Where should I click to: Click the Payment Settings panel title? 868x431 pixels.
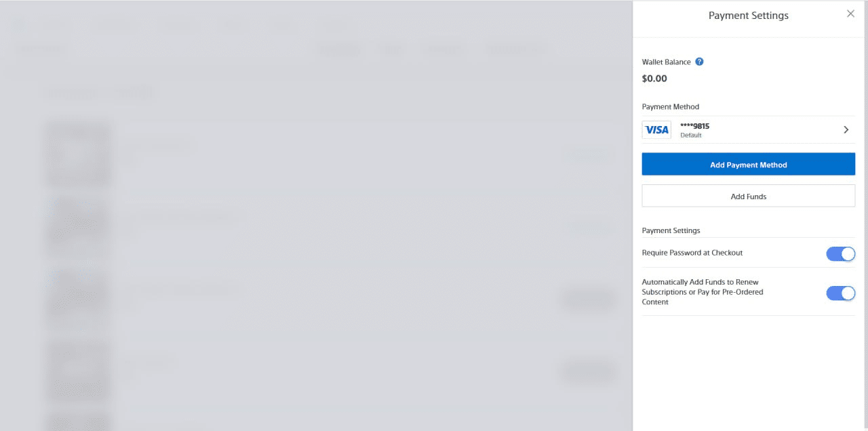pyautogui.click(x=749, y=16)
